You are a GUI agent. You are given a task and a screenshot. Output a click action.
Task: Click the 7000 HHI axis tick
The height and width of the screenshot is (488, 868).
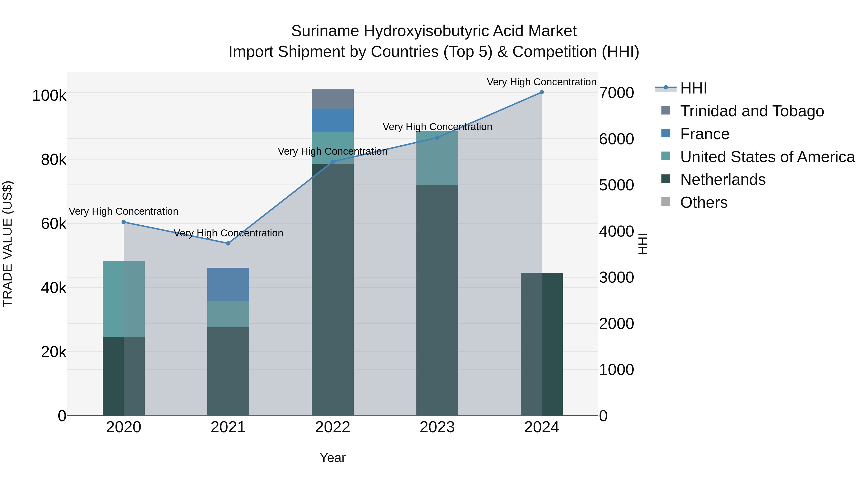point(617,93)
